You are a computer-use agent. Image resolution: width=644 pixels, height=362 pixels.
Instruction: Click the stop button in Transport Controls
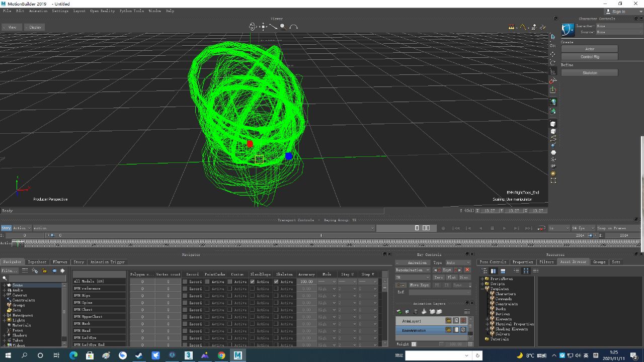(492, 228)
